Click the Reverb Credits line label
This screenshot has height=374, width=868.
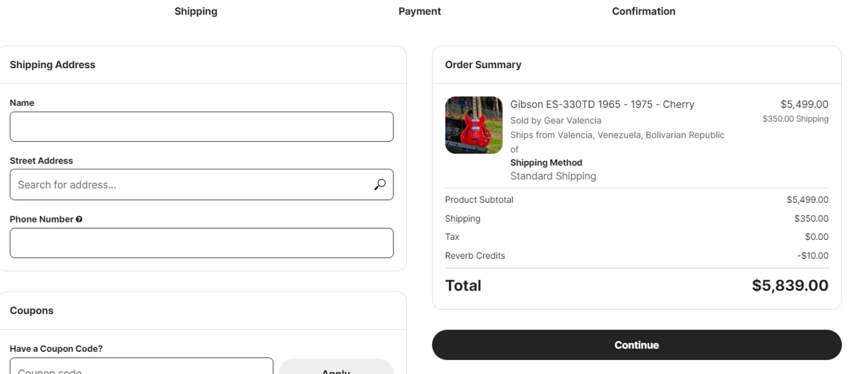475,255
